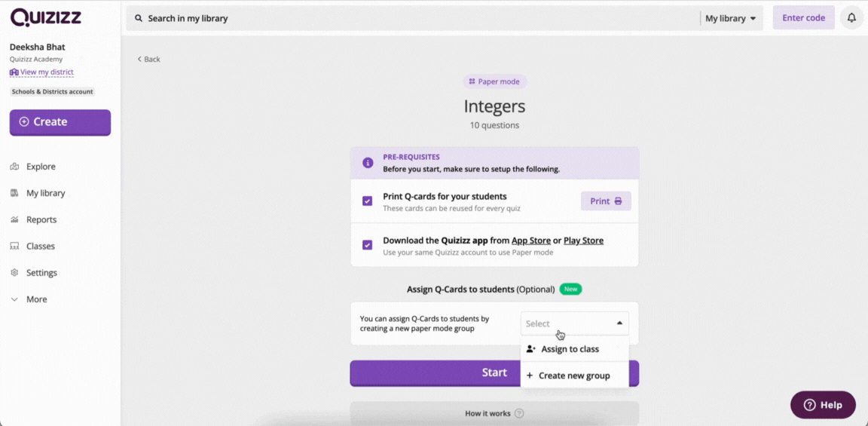This screenshot has height=426, width=868.
Task: Click the Reports chart icon
Action: pyautogui.click(x=15, y=220)
